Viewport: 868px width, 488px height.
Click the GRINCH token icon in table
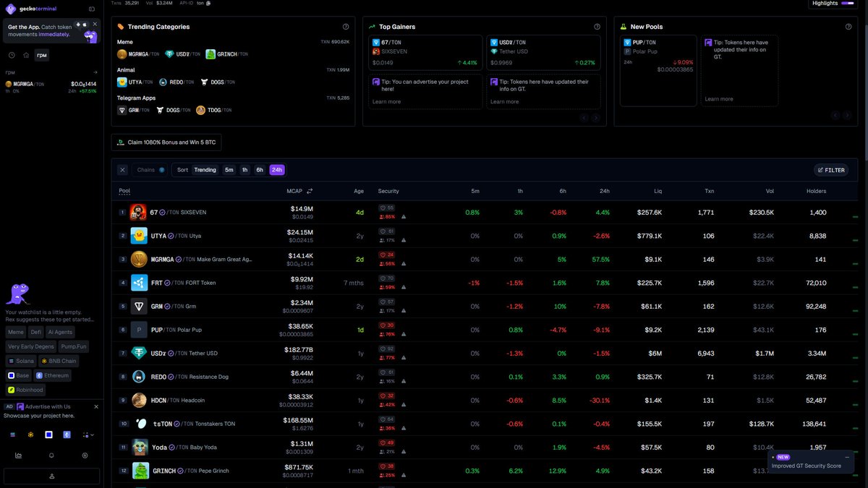click(140, 471)
